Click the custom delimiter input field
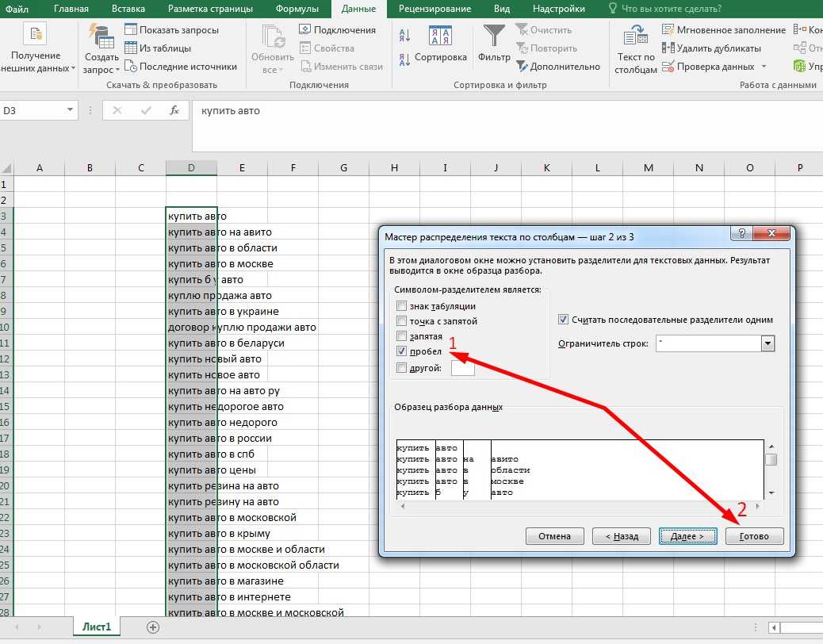 [x=462, y=367]
